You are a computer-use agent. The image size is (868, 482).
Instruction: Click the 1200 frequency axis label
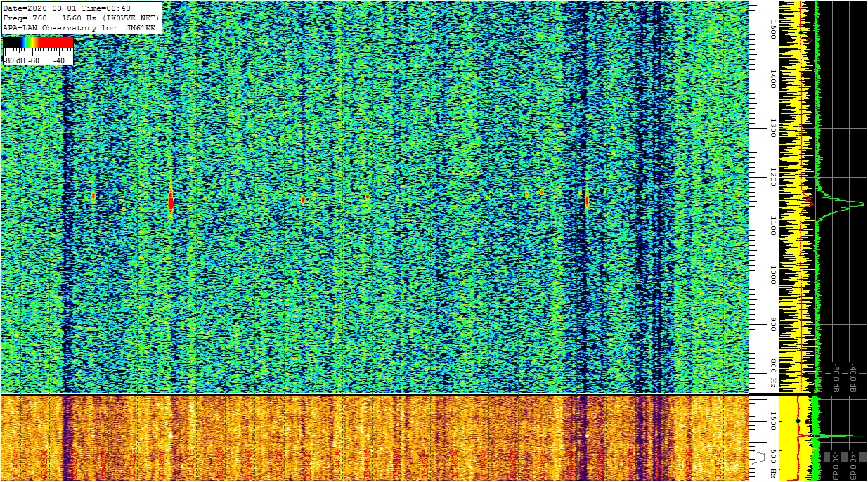coord(773,176)
